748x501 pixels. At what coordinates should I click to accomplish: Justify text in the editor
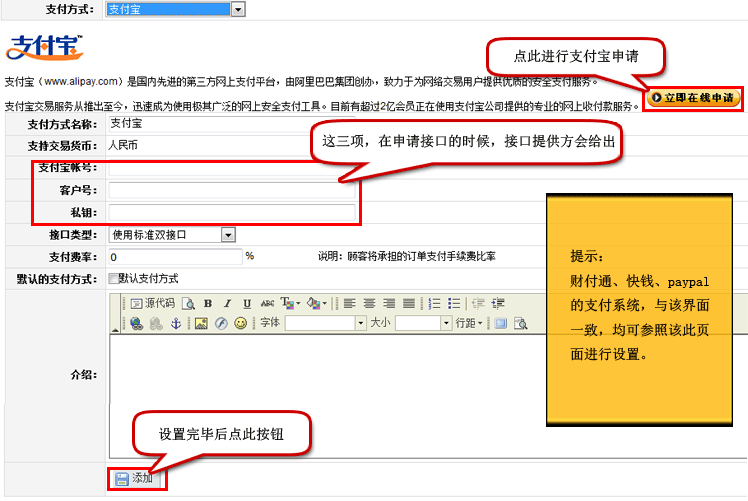pyautogui.click(x=409, y=303)
